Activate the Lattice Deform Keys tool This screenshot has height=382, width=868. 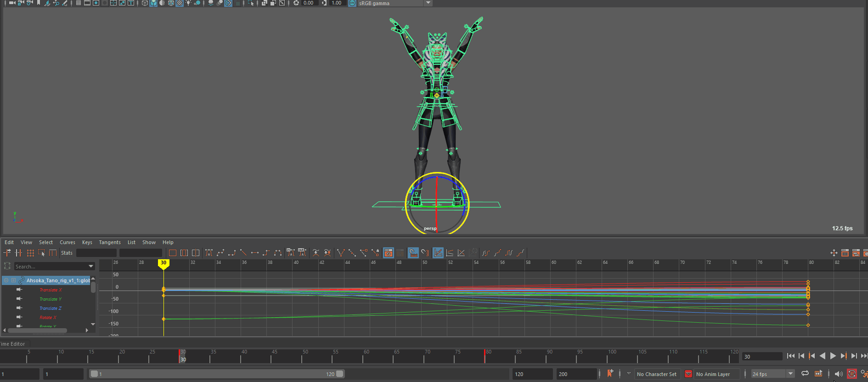click(30, 253)
